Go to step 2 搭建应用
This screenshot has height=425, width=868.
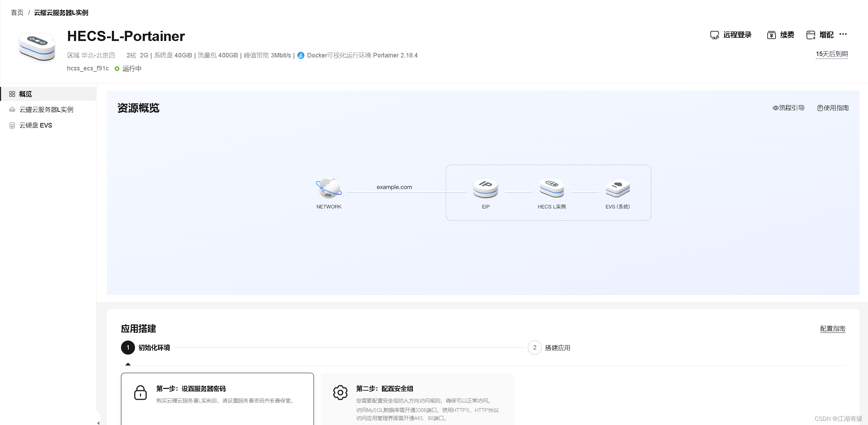tap(550, 348)
